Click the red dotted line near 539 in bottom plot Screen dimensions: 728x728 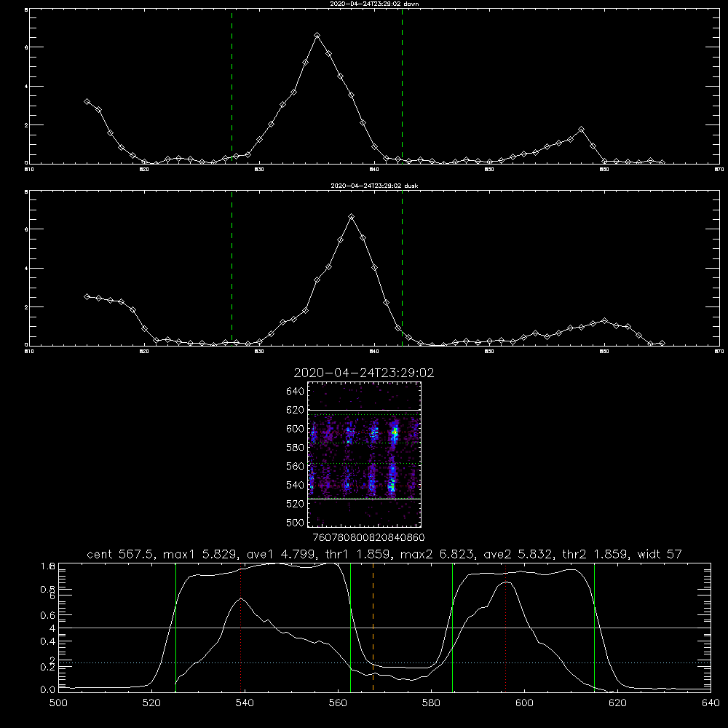point(240,628)
